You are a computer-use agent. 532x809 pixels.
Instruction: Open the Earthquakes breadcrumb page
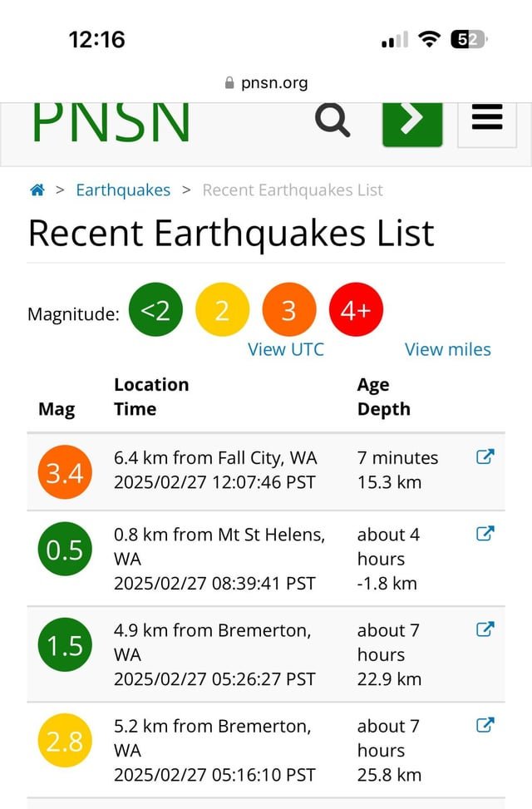point(123,190)
